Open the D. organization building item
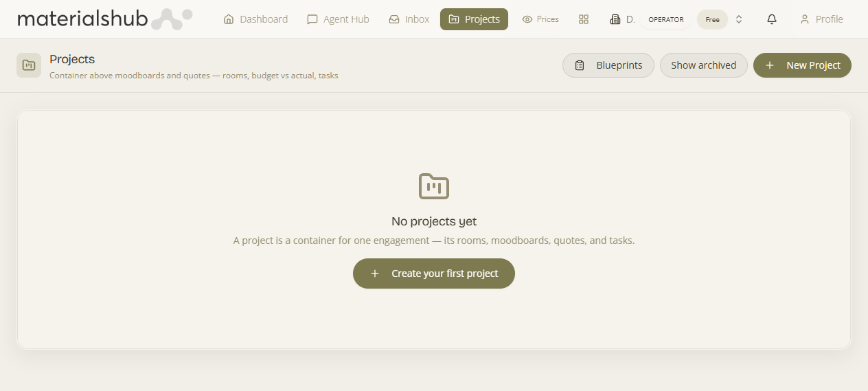The width and height of the screenshot is (868, 391). click(x=622, y=19)
